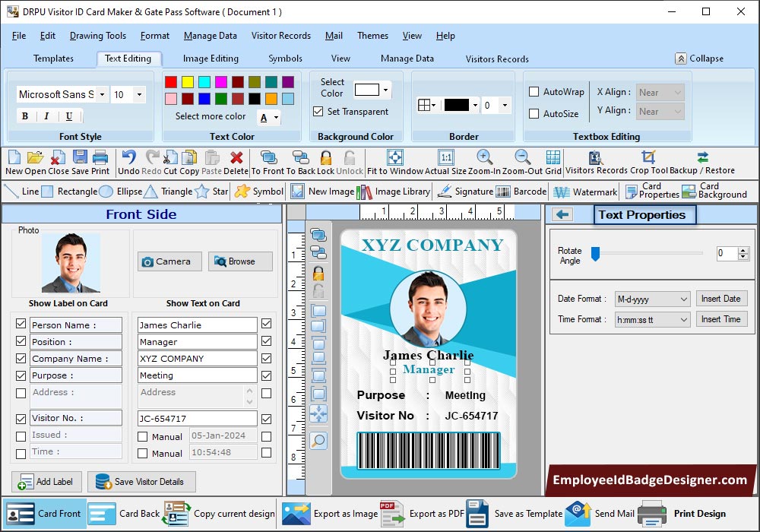Pick the yellow text color swatch
The height and width of the screenshot is (532, 760).
point(188,82)
